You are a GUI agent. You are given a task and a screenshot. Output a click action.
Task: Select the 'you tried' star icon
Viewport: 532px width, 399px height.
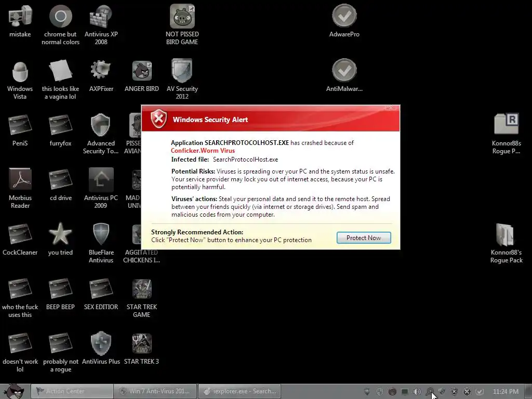pyautogui.click(x=60, y=240)
